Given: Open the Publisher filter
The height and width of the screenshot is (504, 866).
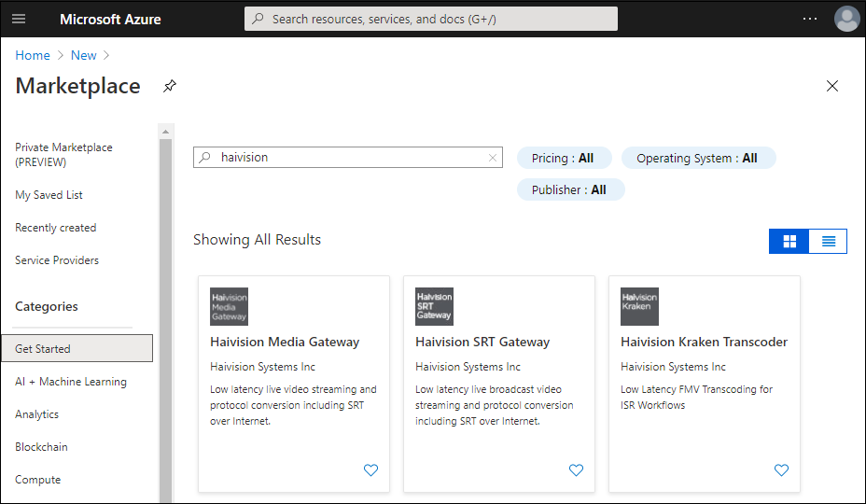Looking at the screenshot, I should pos(570,190).
